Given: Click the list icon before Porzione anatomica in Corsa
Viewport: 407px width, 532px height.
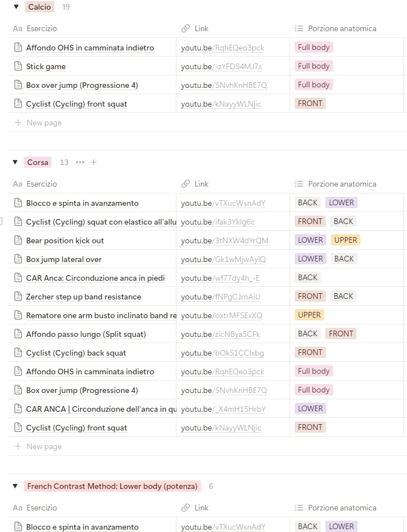Looking at the screenshot, I should 299,184.
